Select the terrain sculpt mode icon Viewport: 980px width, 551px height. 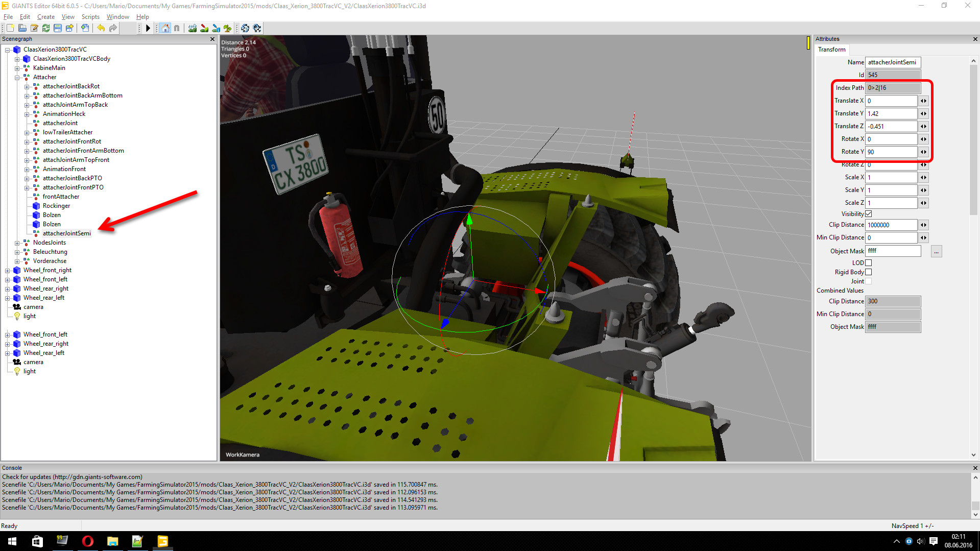pyautogui.click(x=193, y=28)
